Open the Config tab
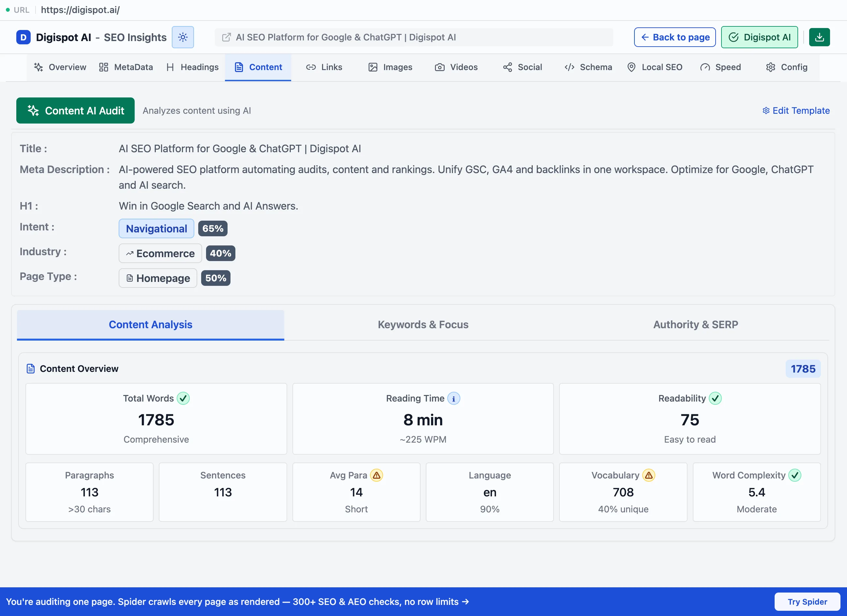Viewport: 847px width, 616px height. 786,67
